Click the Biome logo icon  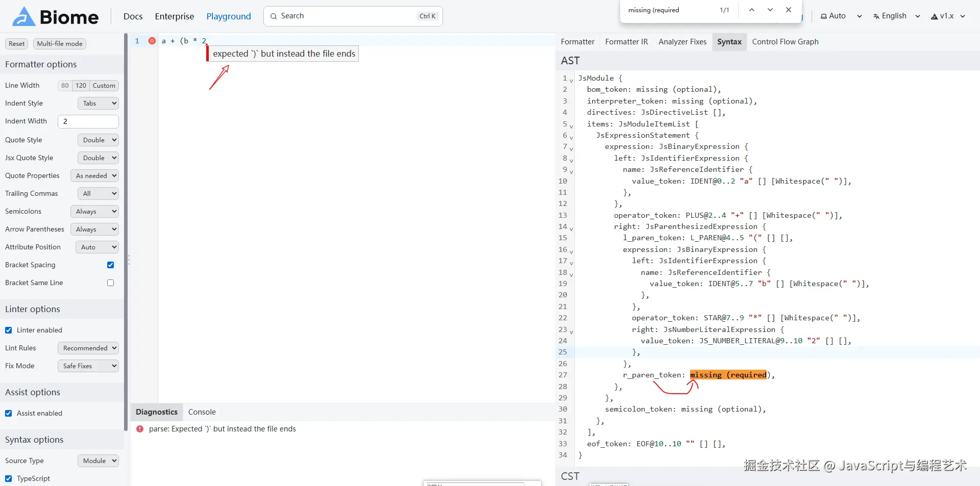click(23, 16)
